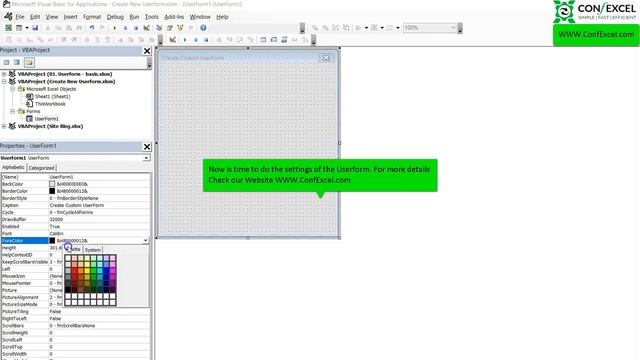The image size is (640, 360).
Task: Close the Properties panel
Action: [147, 147]
